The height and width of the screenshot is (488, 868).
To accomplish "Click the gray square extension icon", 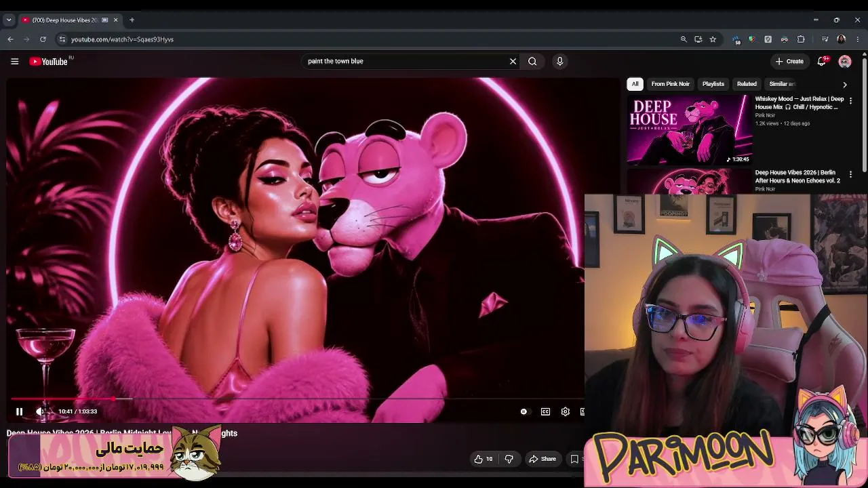I will (768, 39).
